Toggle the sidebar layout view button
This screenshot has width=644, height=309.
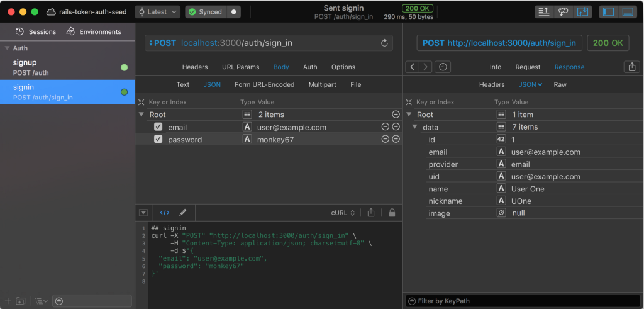(x=608, y=12)
